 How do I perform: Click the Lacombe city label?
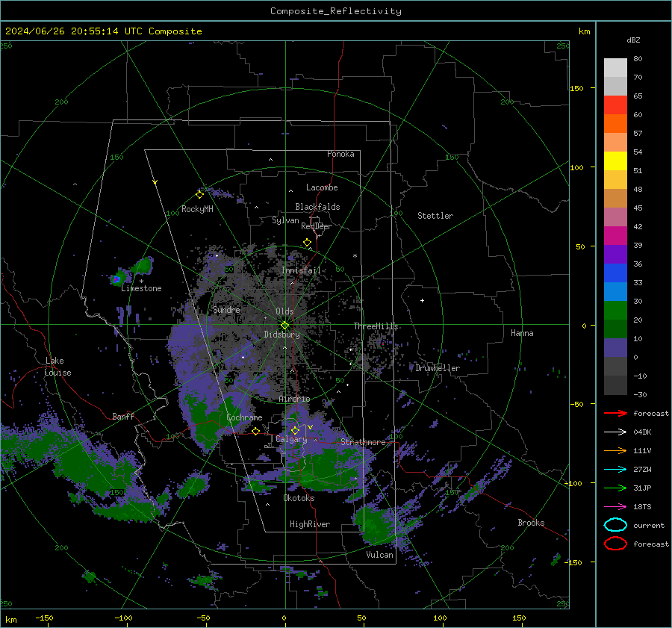coord(322,187)
